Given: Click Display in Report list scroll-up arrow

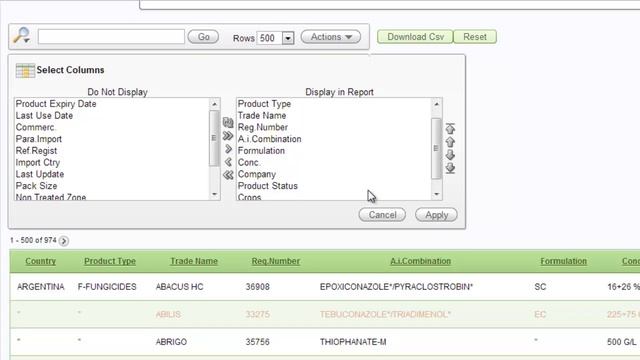Looking at the screenshot, I should (x=436, y=104).
